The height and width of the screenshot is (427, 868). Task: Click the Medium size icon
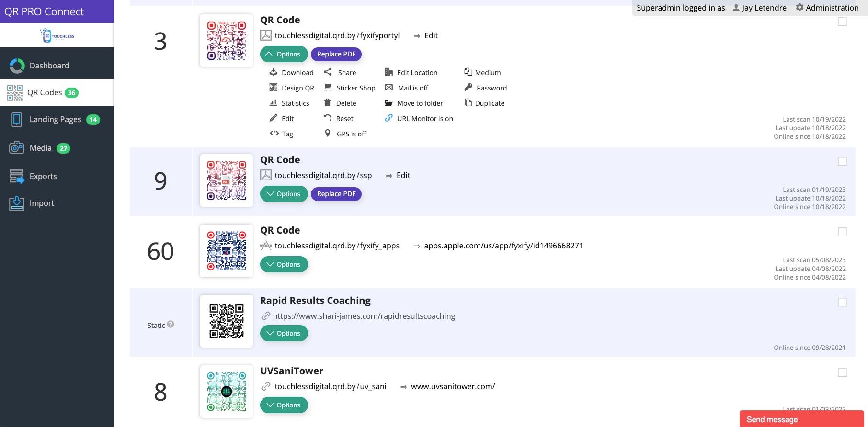coord(468,72)
